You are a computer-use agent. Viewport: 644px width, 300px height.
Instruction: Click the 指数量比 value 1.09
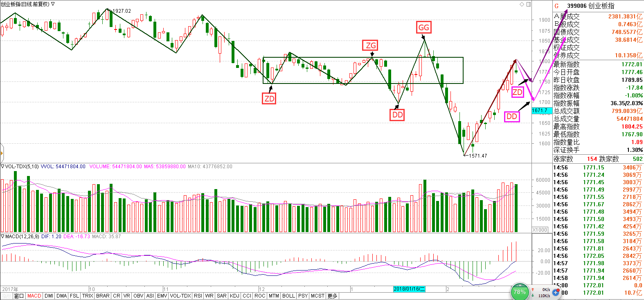637,142
